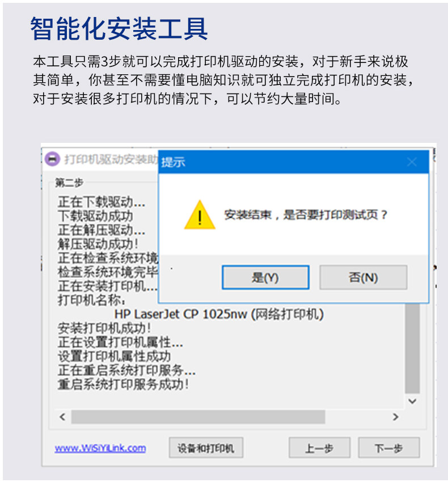448x491 pixels.
Task: Click the scroll down chevron
Action: pos(412,401)
